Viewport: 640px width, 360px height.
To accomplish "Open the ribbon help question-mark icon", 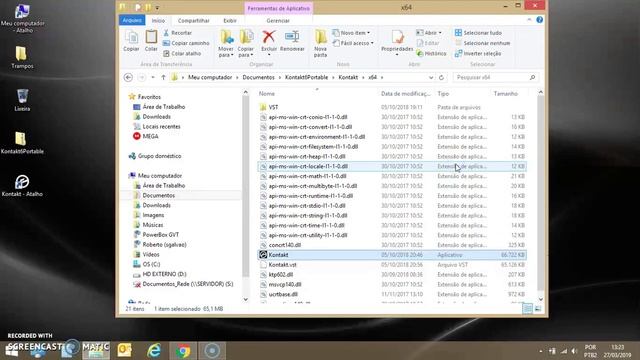I will (x=540, y=20).
